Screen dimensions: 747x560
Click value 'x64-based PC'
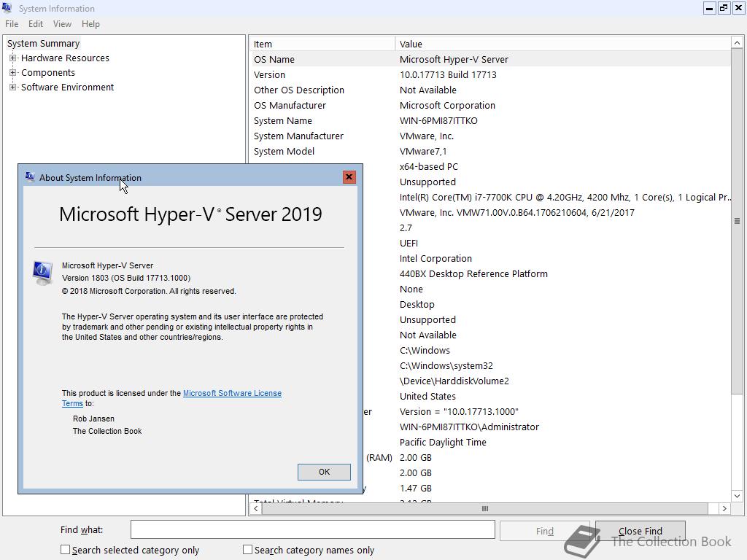pos(429,167)
